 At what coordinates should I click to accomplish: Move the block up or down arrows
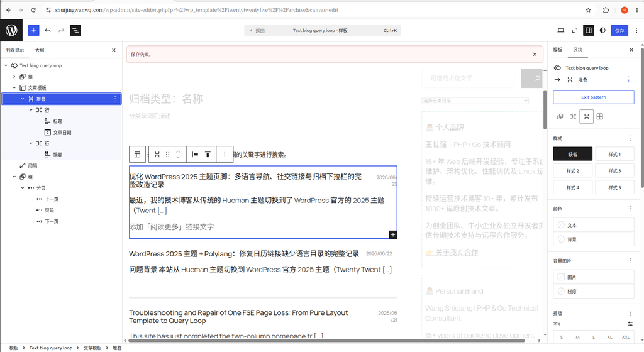pos(178,155)
